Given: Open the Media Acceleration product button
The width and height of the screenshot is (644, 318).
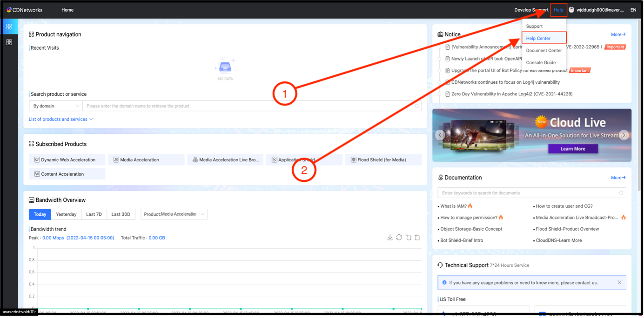Looking at the screenshot, I should pyautogui.click(x=146, y=159).
